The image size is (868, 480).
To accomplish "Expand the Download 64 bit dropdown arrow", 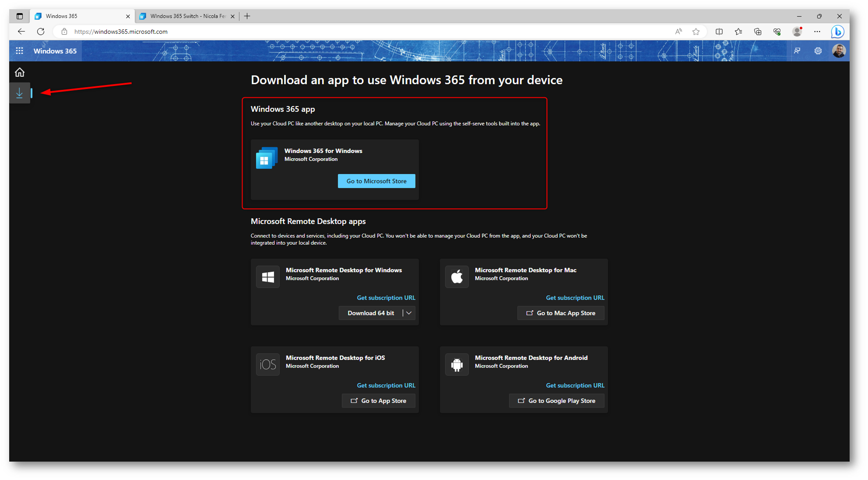I will coord(409,313).
